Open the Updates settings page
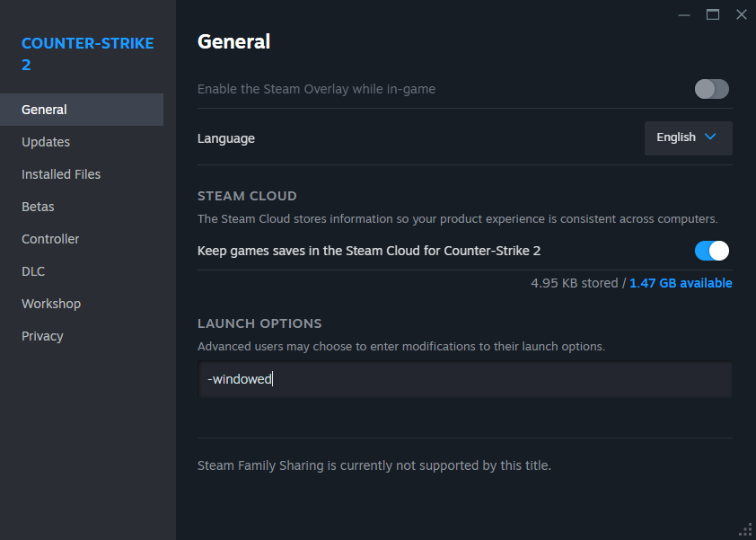Image resolution: width=756 pixels, height=540 pixels. tap(46, 142)
